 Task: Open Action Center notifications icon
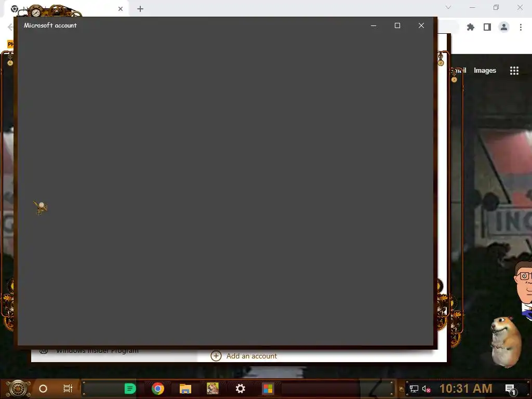pyautogui.click(x=510, y=389)
